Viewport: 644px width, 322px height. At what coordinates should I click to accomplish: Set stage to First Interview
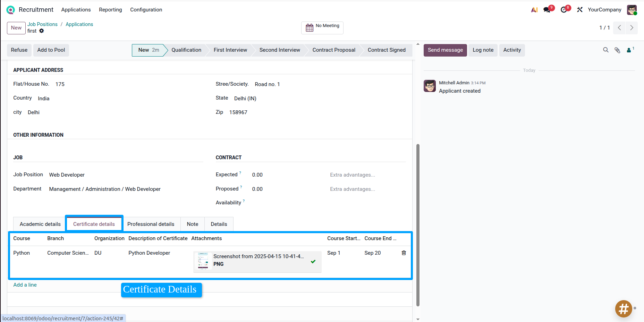pyautogui.click(x=230, y=50)
